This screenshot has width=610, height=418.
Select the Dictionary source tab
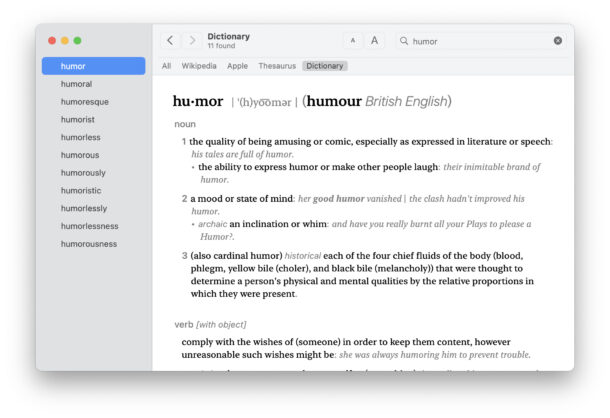point(325,66)
